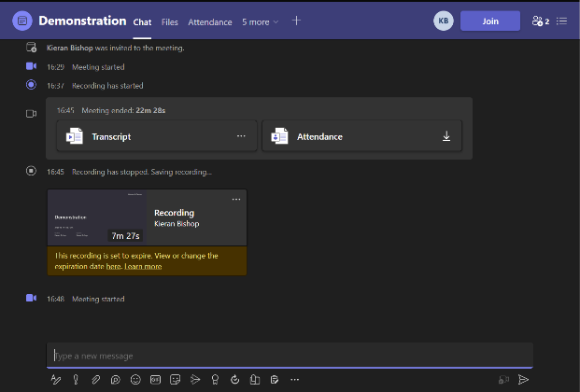Open the GIF picker
The image size is (580, 392).
coord(155,380)
